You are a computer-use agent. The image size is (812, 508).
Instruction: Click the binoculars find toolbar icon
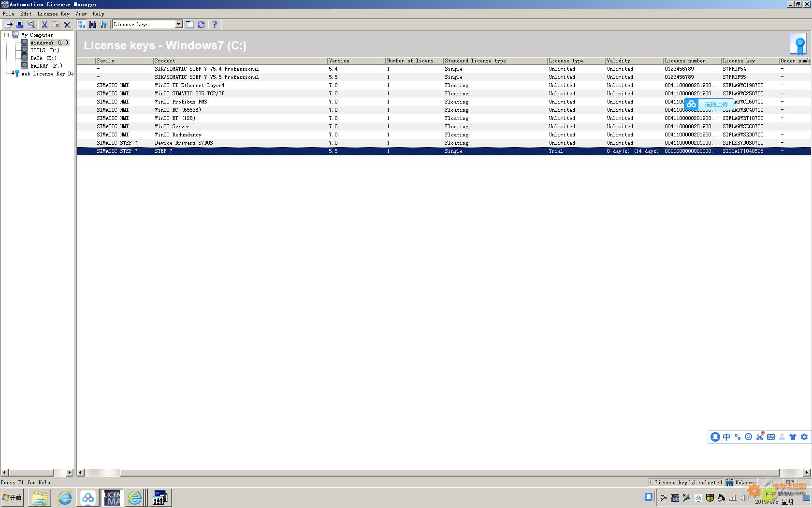[x=92, y=24]
